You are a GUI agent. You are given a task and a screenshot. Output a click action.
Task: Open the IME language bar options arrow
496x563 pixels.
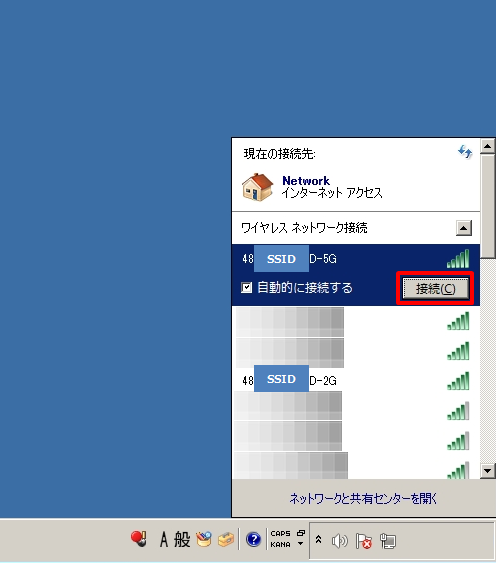click(301, 544)
